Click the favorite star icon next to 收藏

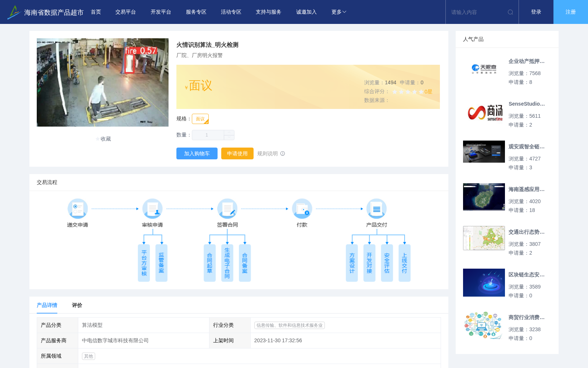coord(97,139)
